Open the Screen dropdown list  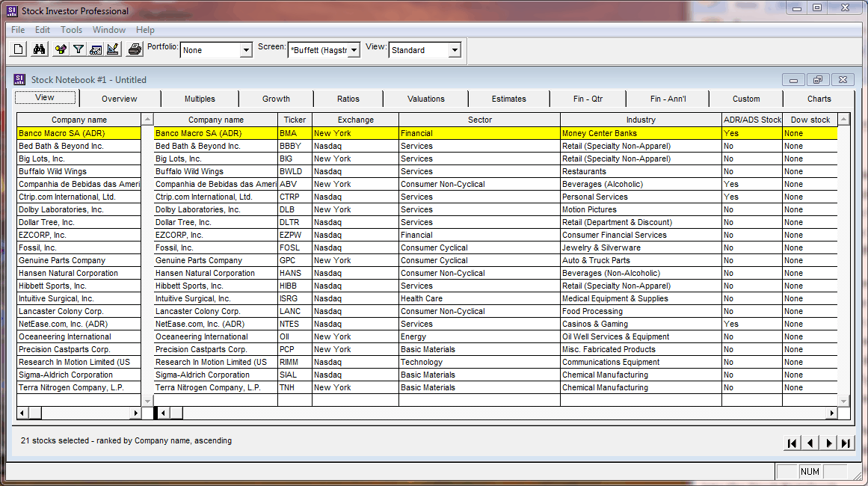pos(354,51)
